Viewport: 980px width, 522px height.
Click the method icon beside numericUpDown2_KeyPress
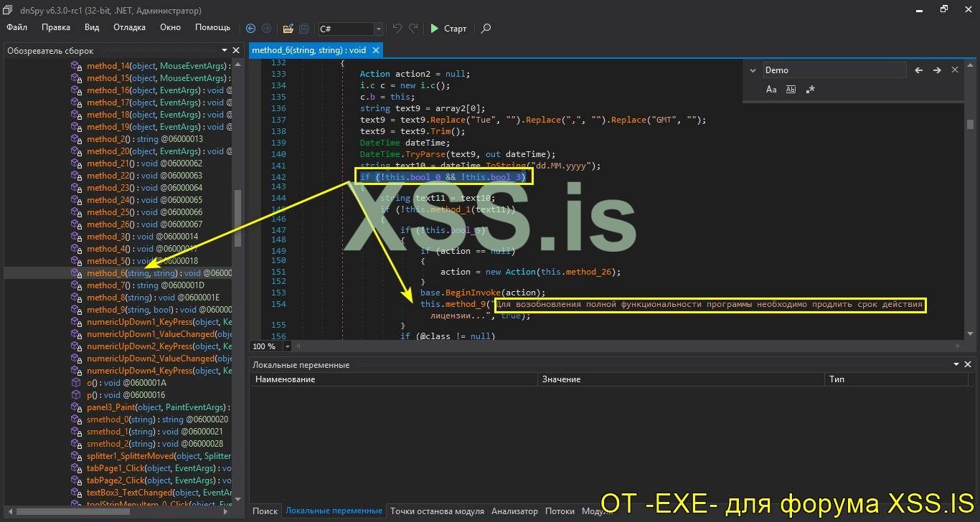coord(76,346)
